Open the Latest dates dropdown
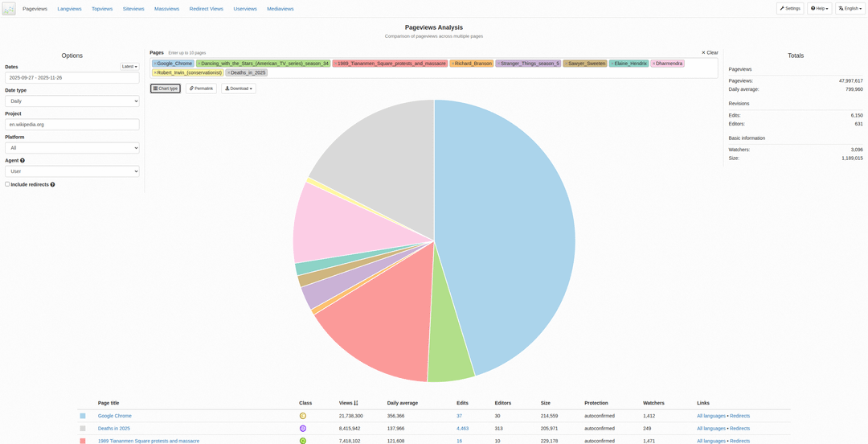The width and height of the screenshot is (868, 444). (x=129, y=67)
